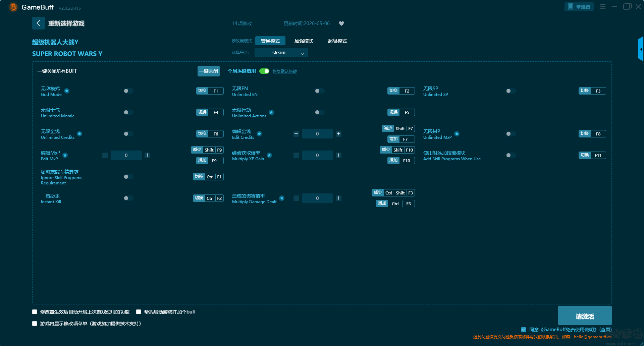Open the steam platform dropdown

(x=281, y=53)
